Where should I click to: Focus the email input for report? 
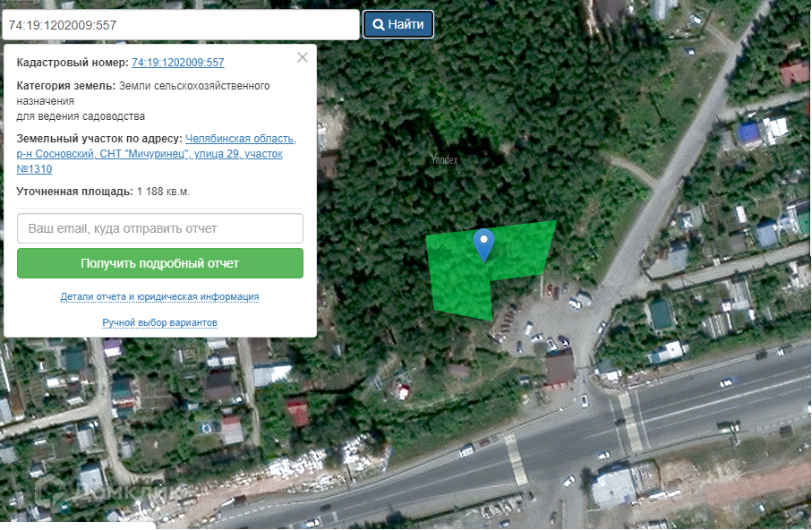pyautogui.click(x=160, y=228)
